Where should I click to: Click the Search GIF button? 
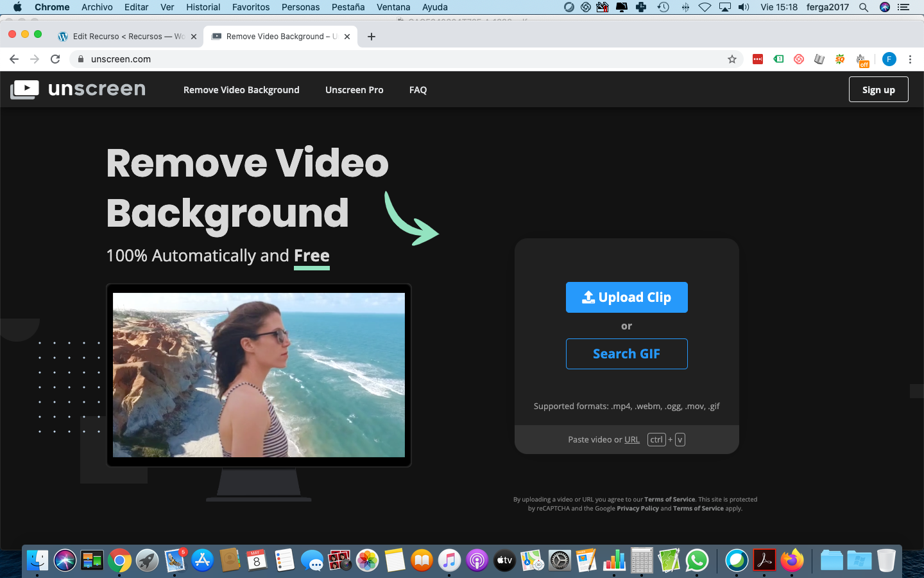point(626,354)
